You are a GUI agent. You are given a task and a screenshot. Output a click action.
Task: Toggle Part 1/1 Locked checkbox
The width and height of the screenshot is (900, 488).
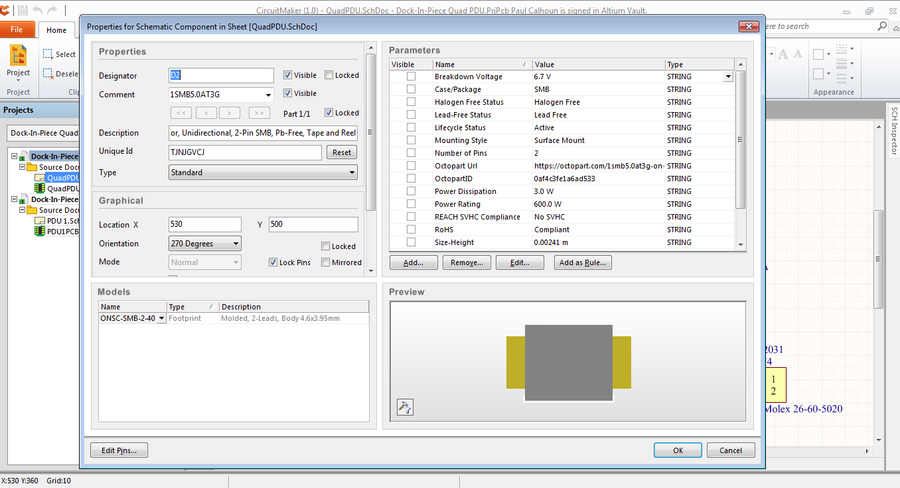coord(329,113)
